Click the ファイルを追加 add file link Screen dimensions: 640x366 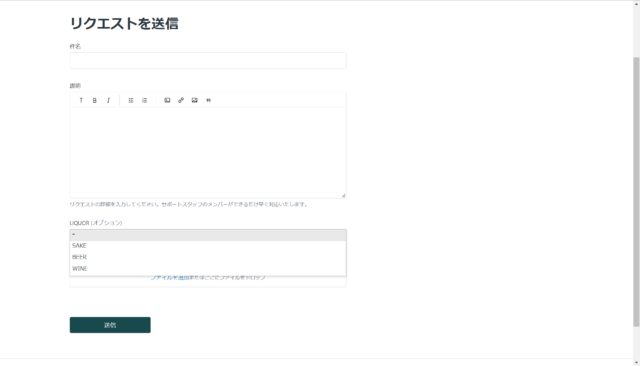click(x=170, y=278)
